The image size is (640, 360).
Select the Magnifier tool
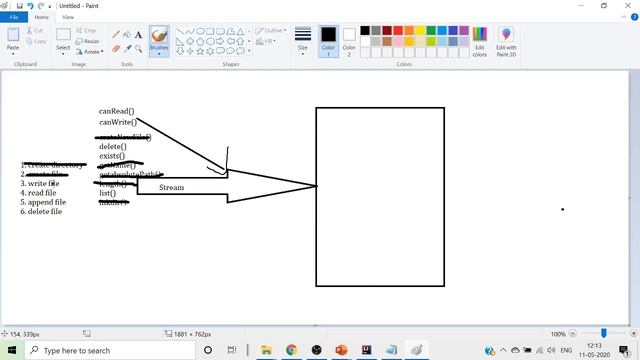138,49
